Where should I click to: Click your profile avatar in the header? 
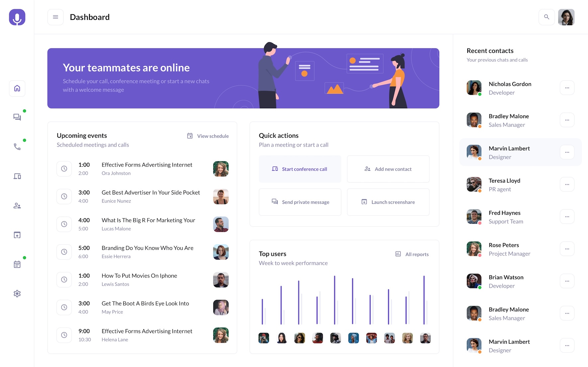(566, 17)
